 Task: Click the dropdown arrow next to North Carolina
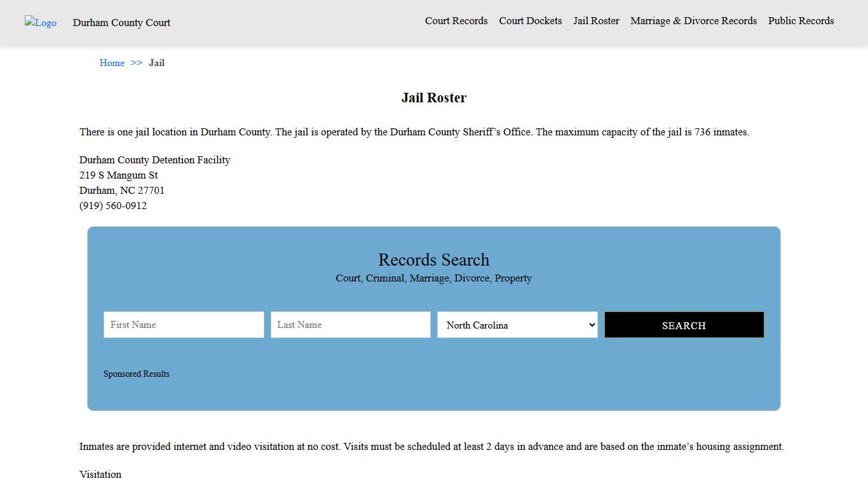(590, 325)
